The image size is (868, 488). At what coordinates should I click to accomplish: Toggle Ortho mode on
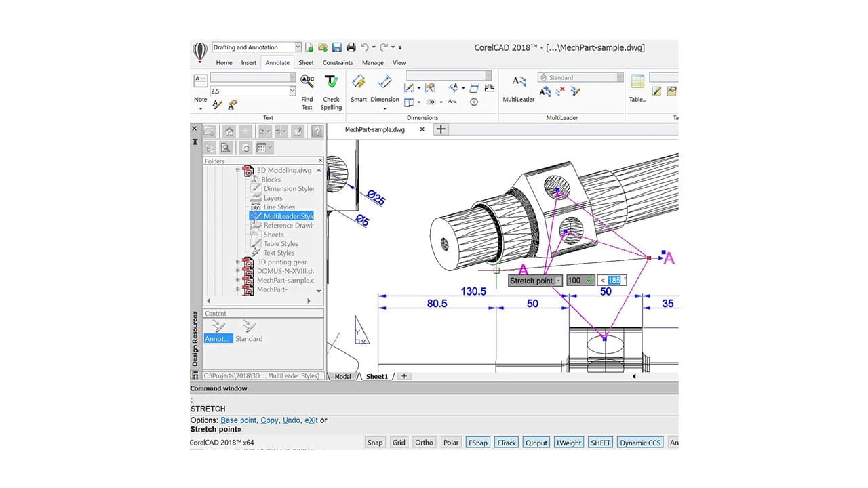coord(424,442)
